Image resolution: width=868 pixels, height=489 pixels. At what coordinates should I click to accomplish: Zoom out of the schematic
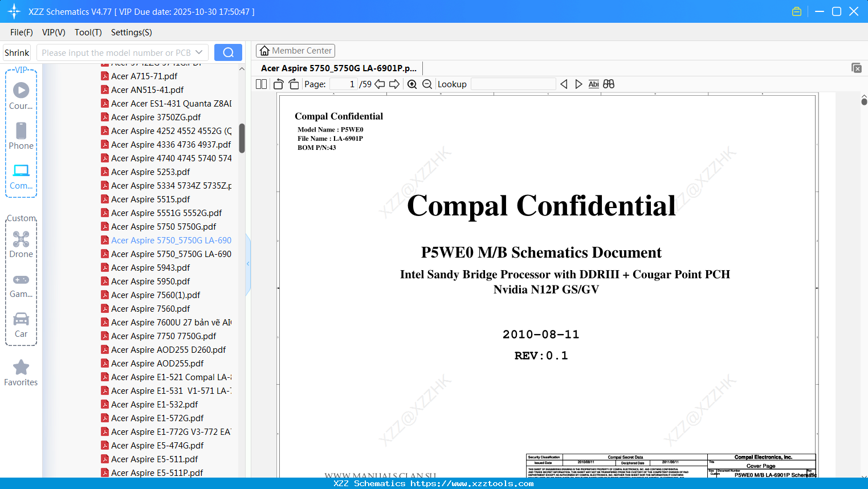(x=427, y=84)
